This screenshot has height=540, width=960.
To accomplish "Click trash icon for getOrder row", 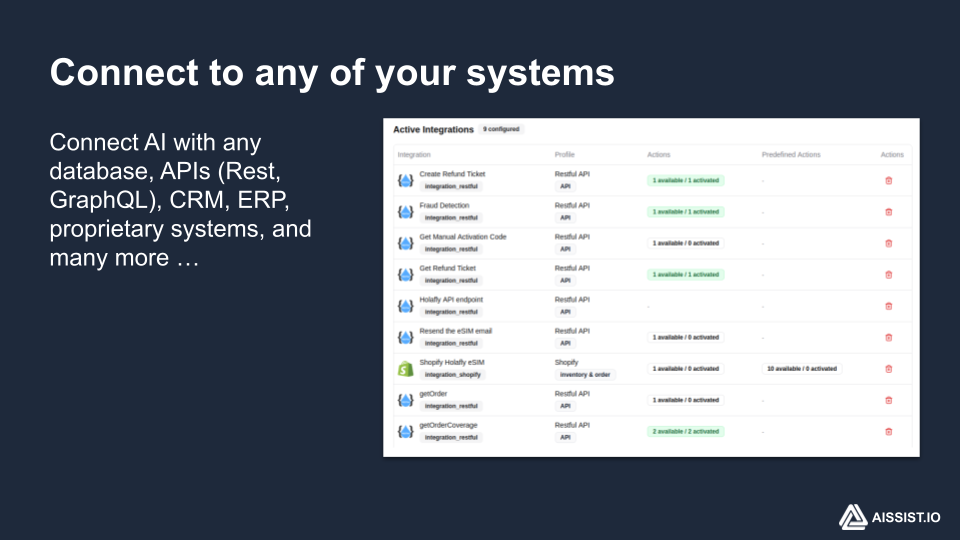I will coord(888,400).
